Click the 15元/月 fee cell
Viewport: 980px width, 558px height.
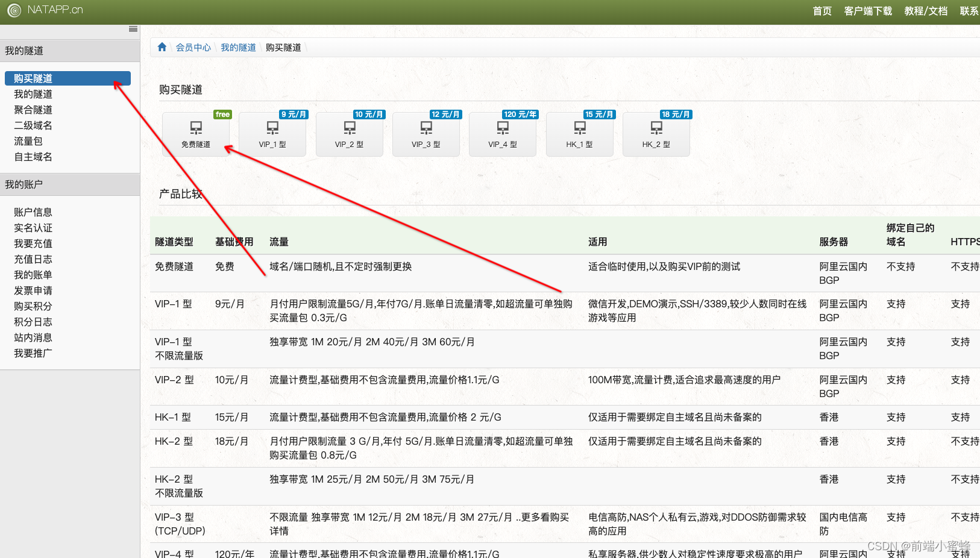[x=231, y=417]
